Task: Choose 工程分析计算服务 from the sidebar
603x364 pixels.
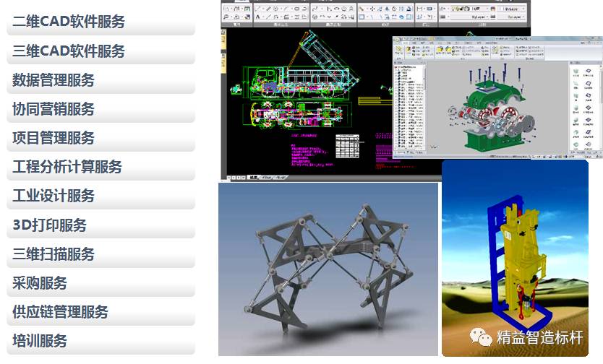Action: point(100,168)
